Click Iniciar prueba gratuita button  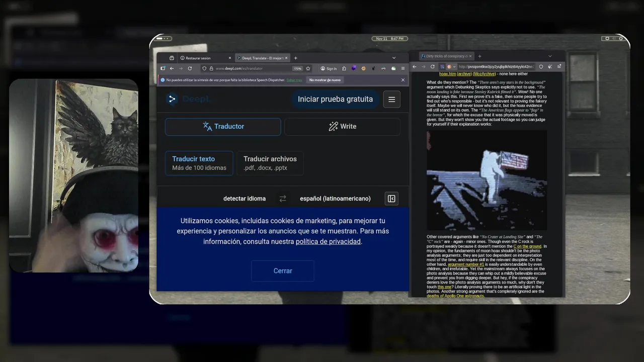pyautogui.click(x=335, y=99)
